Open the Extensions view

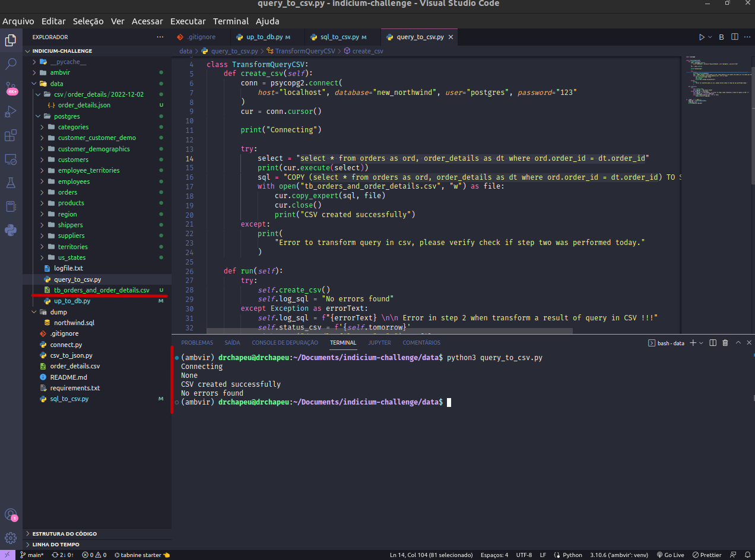pyautogui.click(x=11, y=135)
